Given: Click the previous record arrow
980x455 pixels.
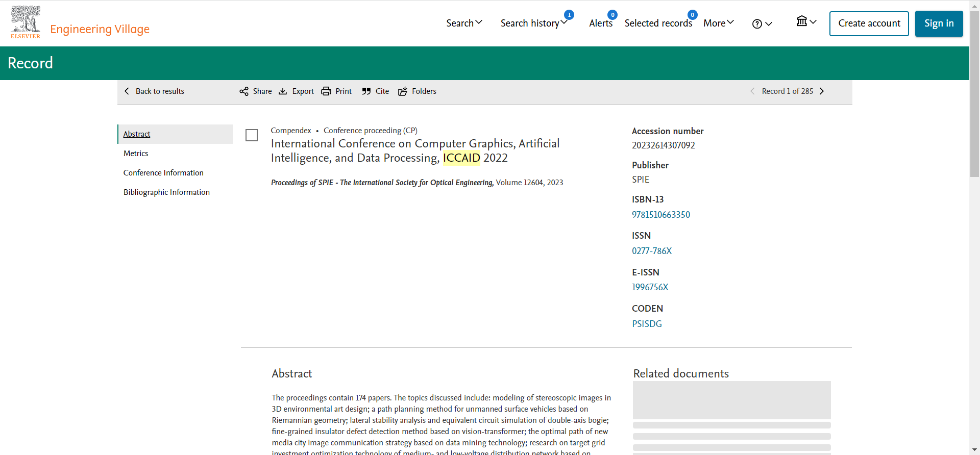Looking at the screenshot, I should (x=752, y=91).
